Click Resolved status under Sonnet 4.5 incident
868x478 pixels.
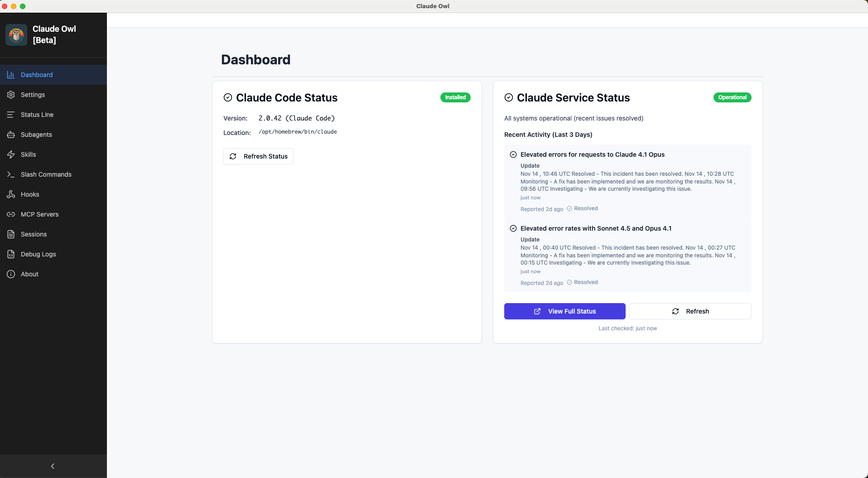pos(582,282)
